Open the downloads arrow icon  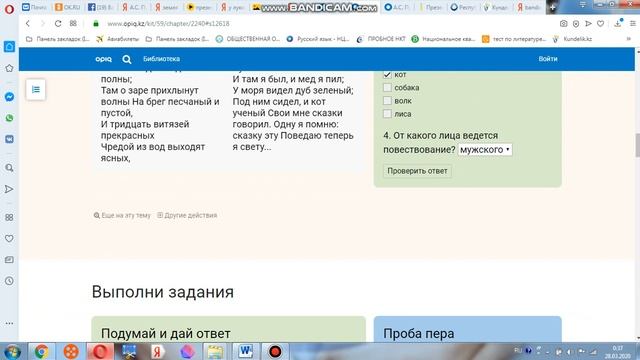pyautogui.click(x=618, y=24)
